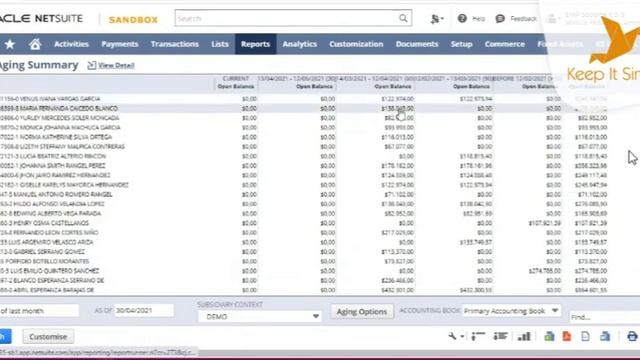Open the Transactions menu

(175, 44)
